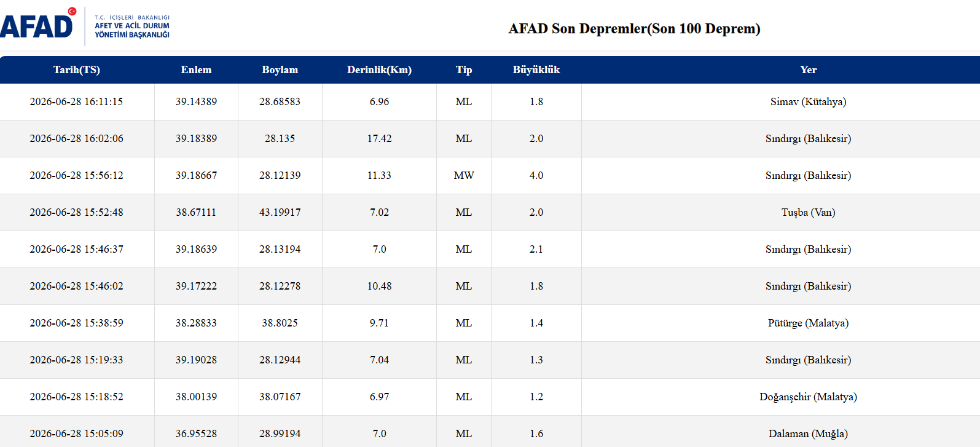Click the 6.96 depth value
This screenshot has height=447, width=980.
click(x=379, y=101)
